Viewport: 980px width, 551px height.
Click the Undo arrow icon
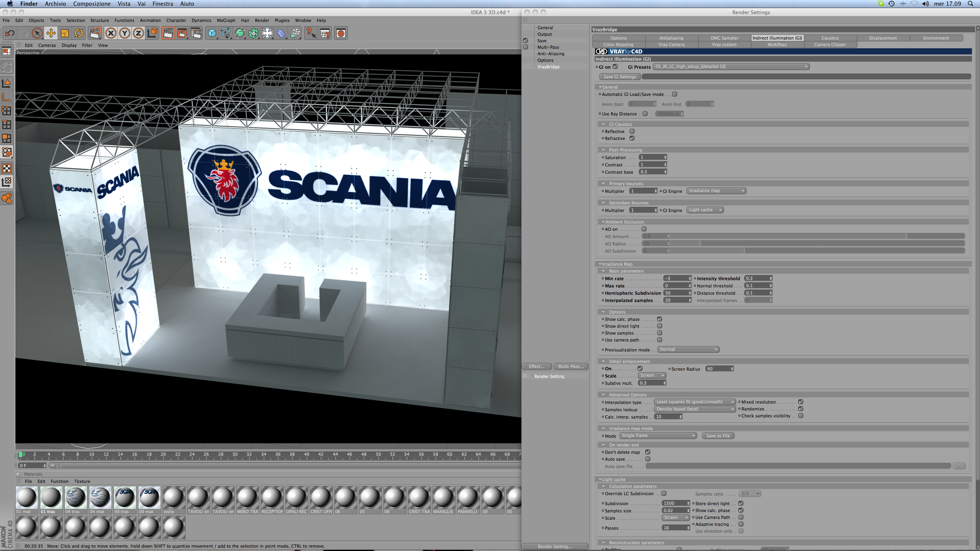click(x=10, y=33)
